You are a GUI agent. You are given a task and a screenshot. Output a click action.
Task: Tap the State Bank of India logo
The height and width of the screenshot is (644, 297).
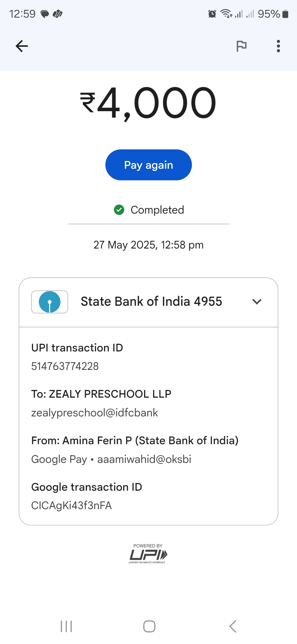pyautogui.click(x=50, y=302)
